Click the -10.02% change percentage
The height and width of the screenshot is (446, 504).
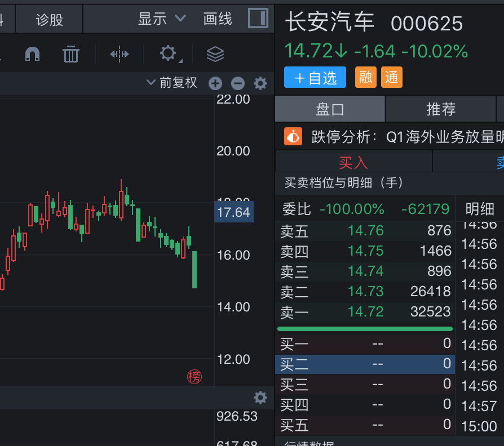click(435, 51)
